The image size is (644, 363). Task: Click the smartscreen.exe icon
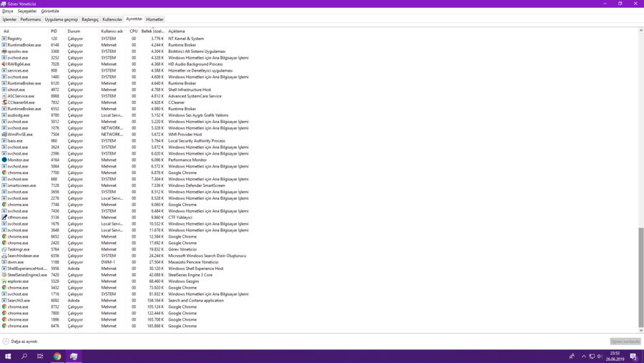click(4, 185)
